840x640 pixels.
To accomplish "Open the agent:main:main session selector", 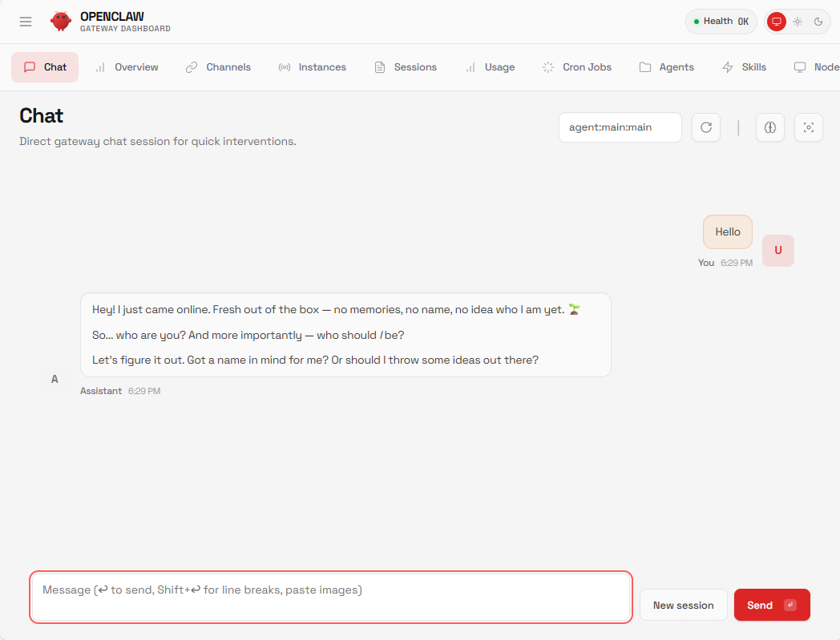I will point(620,127).
